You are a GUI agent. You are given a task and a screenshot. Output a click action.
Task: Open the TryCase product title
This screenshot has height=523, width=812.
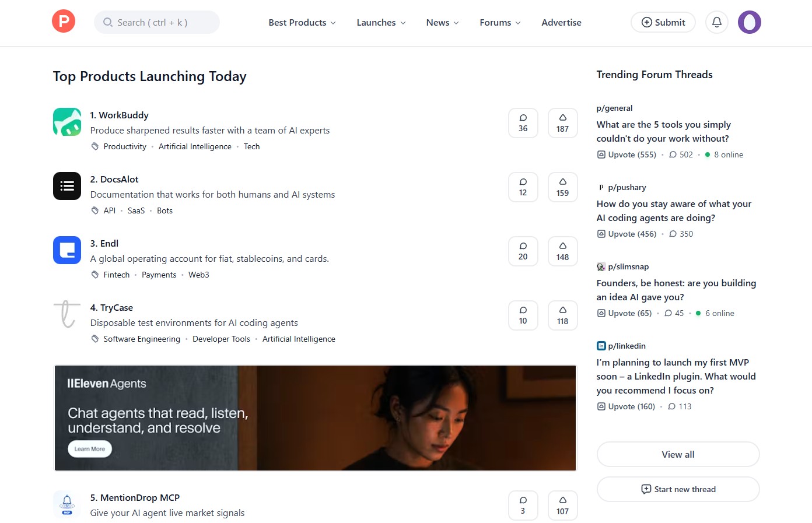click(111, 307)
